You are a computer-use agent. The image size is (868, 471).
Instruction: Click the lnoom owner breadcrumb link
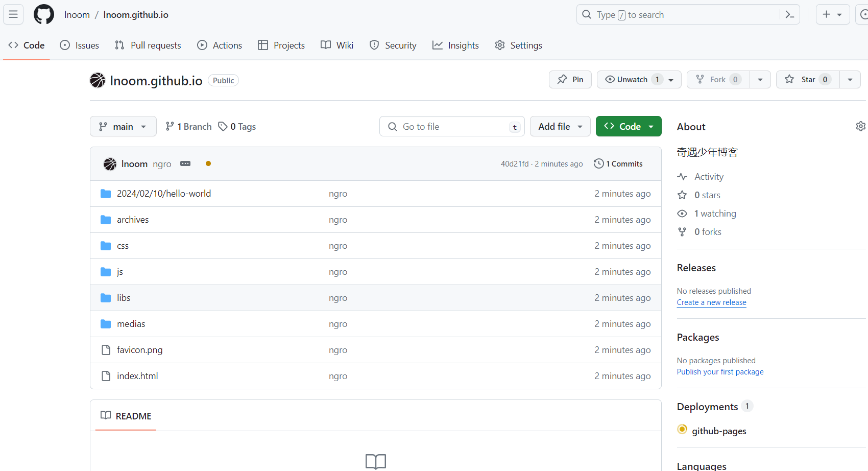click(77, 15)
